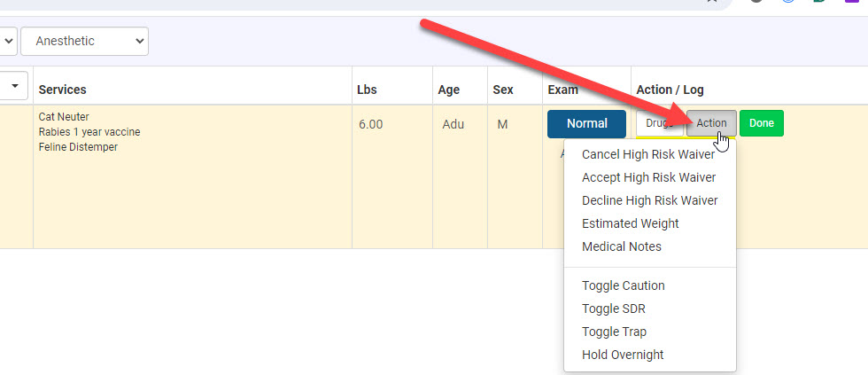Toggle Trap in the Action menu
The height and width of the screenshot is (375, 868).
coord(614,332)
